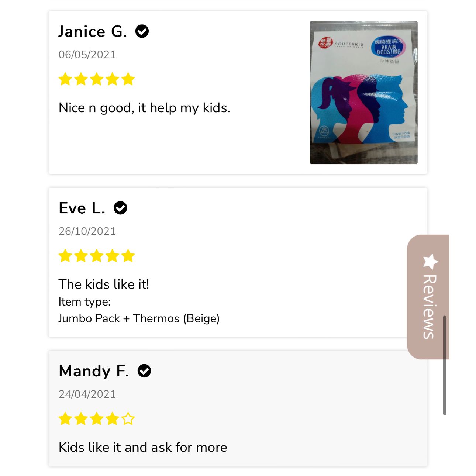This screenshot has height=476, width=476.
Task: Click the empty fifth star in Mandy F.'s rating
Action: coord(128,419)
